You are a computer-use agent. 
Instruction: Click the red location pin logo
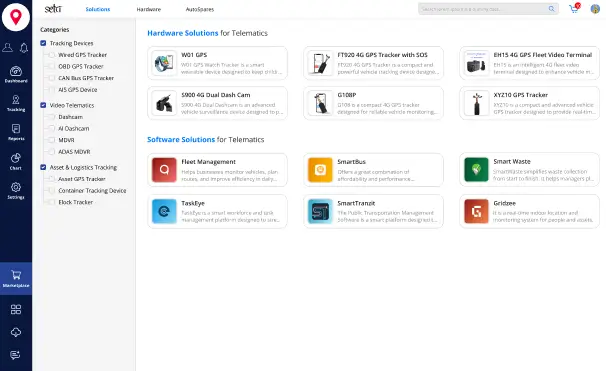[16, 16]
